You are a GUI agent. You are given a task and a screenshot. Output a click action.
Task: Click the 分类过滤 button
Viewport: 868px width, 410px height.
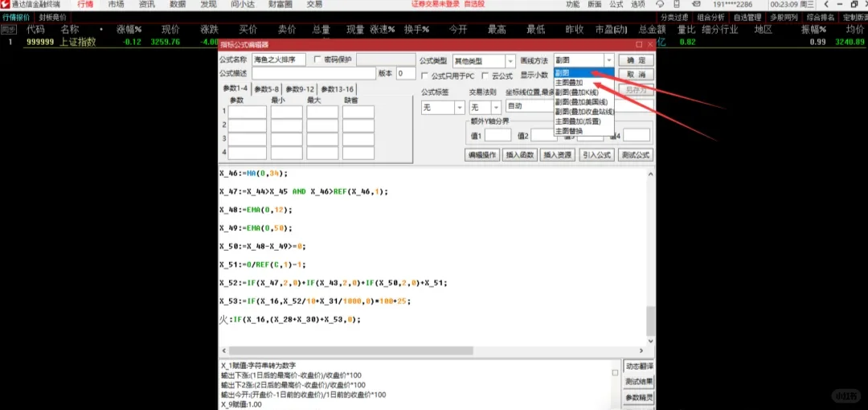pos(674,17)
